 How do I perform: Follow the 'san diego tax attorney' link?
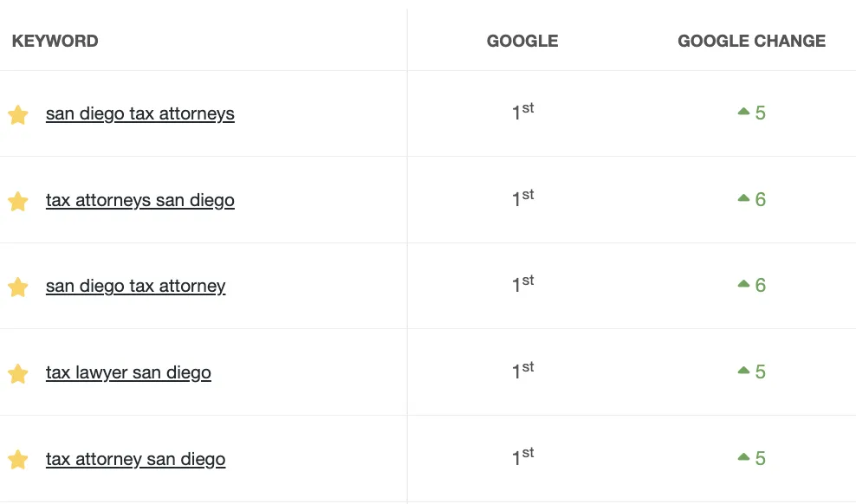tap(135, 286)
